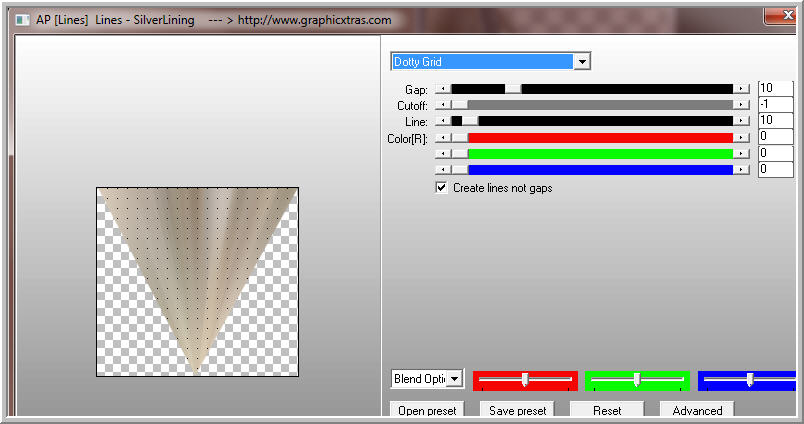The image size is (804, 424).
Task: Click the Color[R] slider right arrow
Action: [741, 138]
